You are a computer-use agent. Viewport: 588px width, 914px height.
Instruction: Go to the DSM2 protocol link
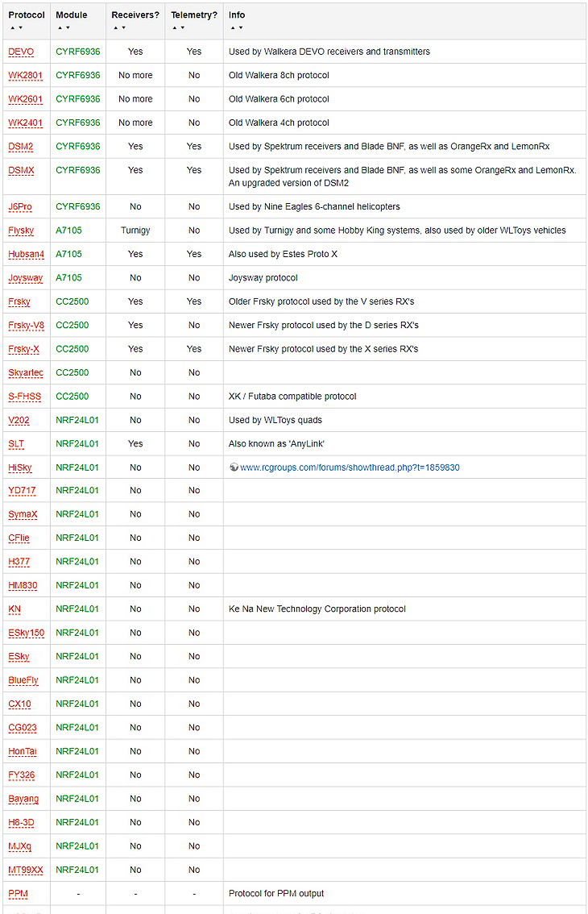pos(21,147)
